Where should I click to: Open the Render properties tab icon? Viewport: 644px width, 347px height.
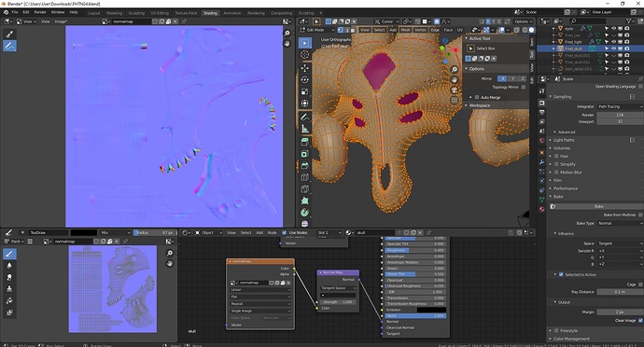click(x=541, y=103)
